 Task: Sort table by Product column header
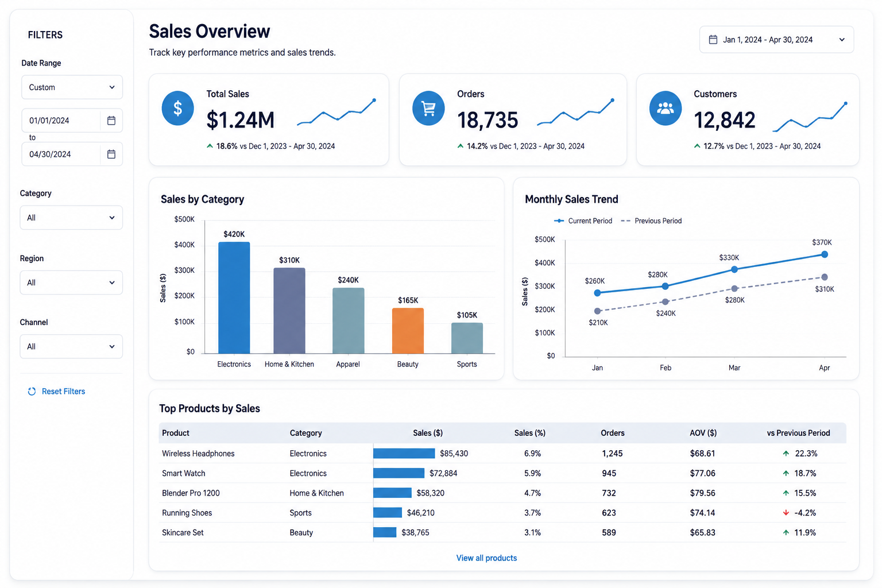pyautogui.click(x=176, y=433)
